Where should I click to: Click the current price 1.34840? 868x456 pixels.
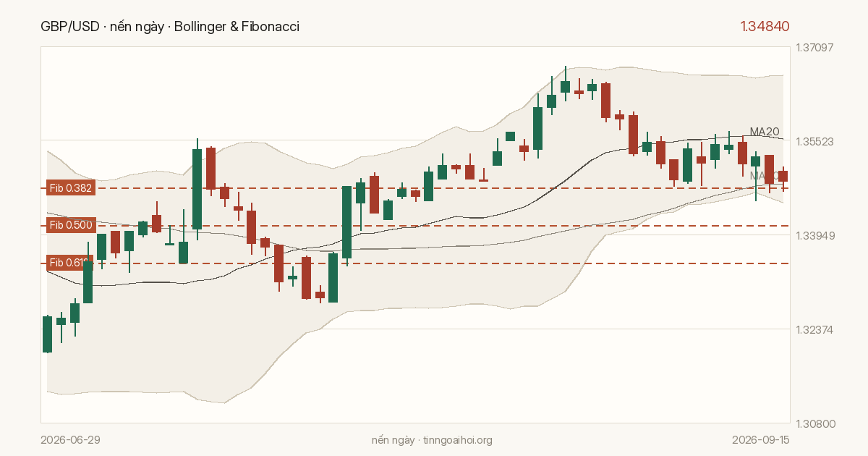765,27
